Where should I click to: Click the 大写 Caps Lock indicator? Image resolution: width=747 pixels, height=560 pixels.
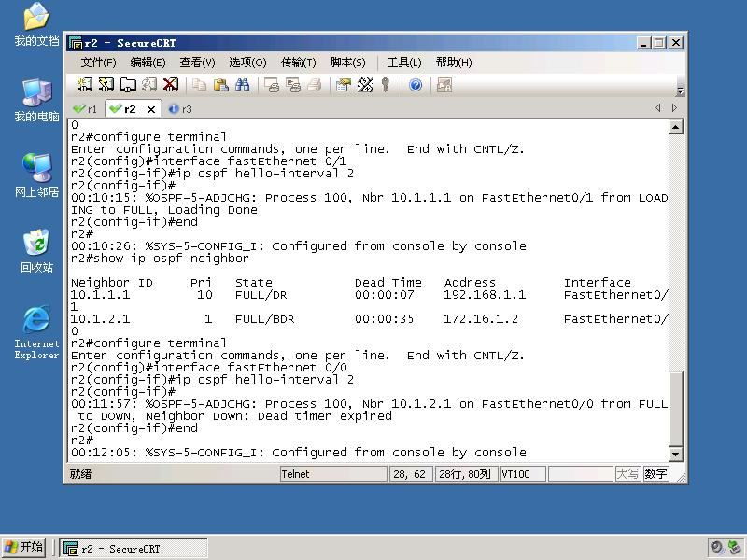[627, 474]
